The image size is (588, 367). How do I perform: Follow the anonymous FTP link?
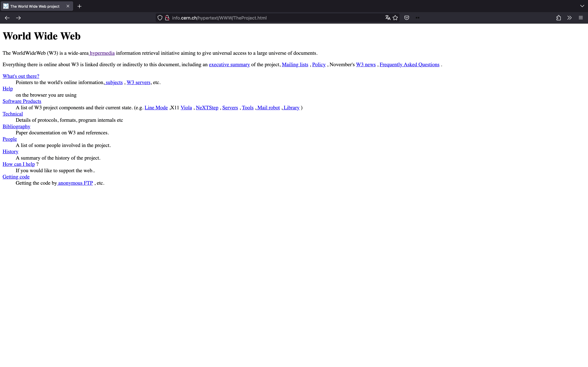tap(75, 183)
